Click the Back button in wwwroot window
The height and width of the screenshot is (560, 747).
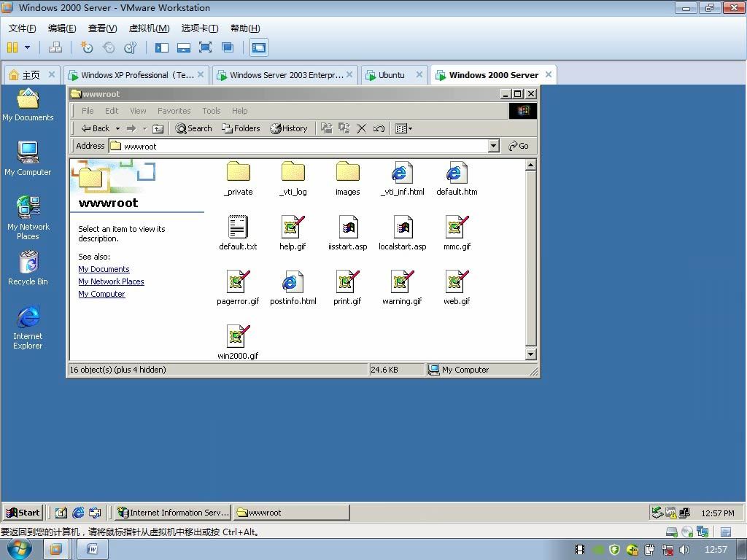(x=96, y=128)
